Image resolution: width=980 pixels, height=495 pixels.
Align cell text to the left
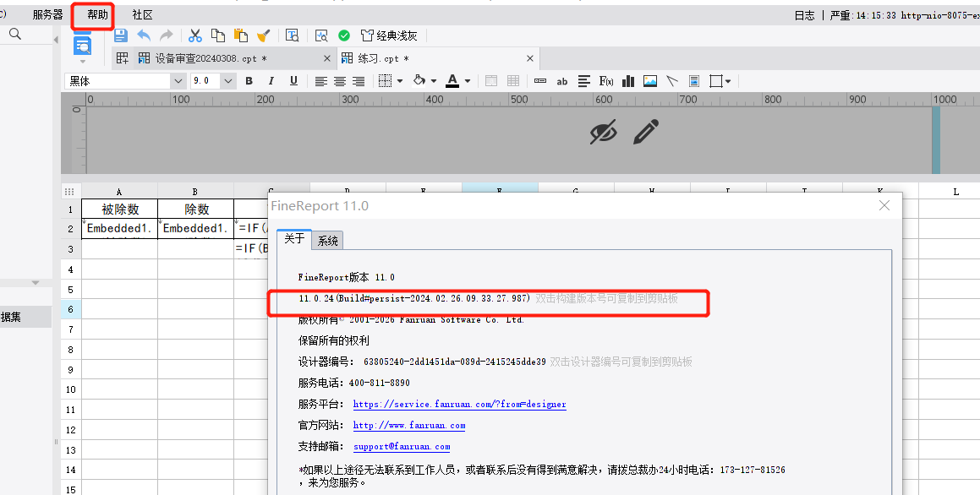click(321, 81)
